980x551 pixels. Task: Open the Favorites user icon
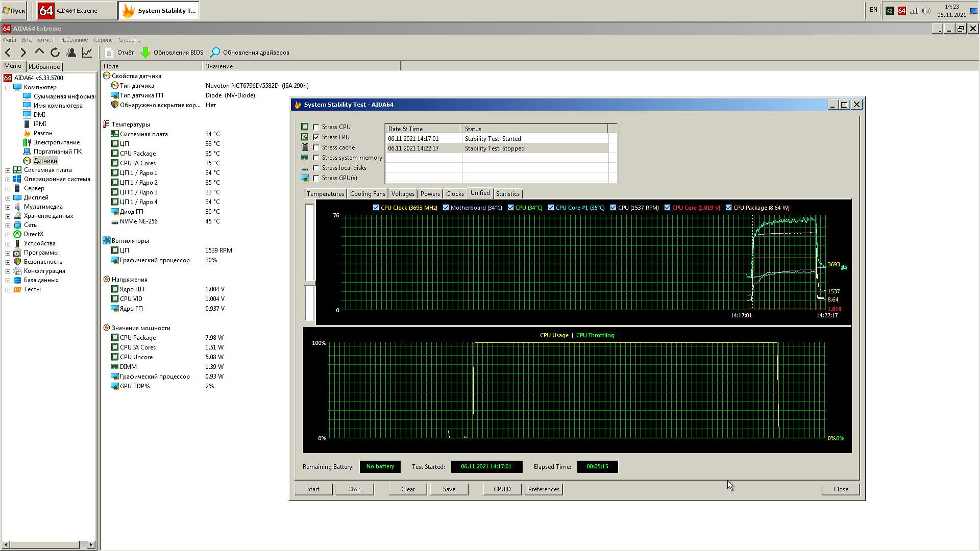click(x=71, y=53)
